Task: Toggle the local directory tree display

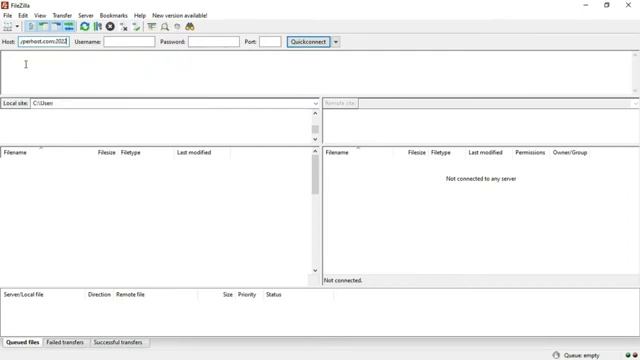Action: (x=43, y=27)
